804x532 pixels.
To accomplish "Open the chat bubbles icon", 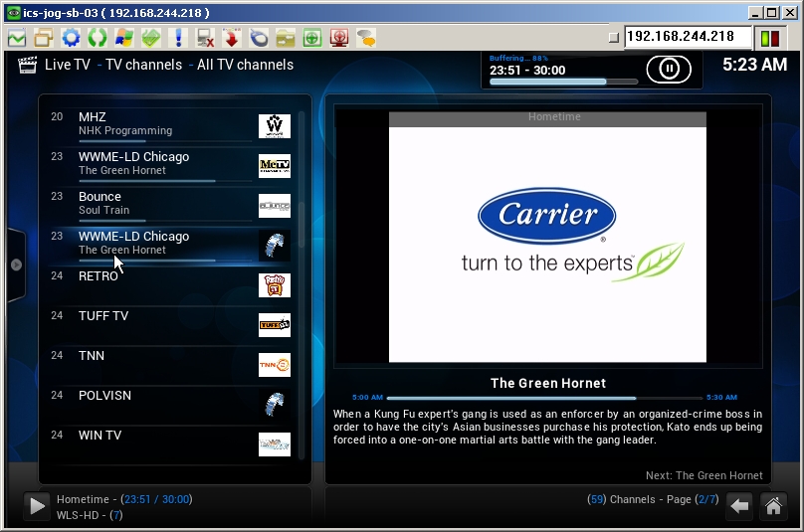I will pos(366,38).
